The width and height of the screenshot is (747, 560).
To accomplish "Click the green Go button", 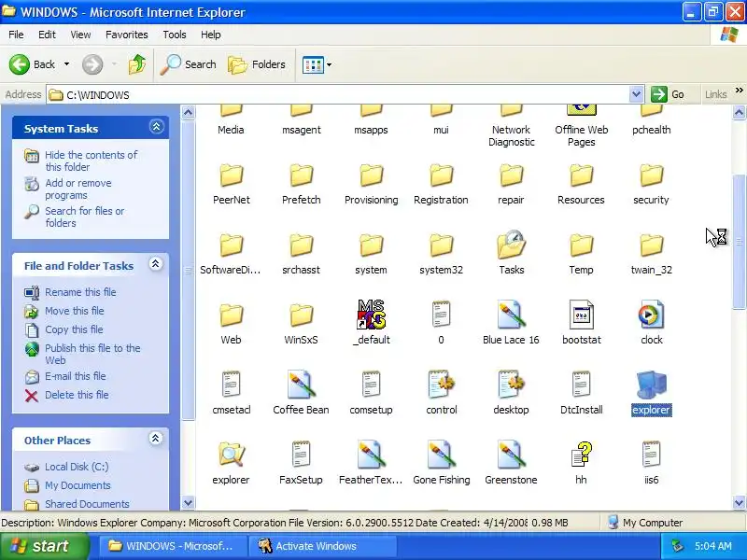I will pyautogui.click(x=668, y=94).
